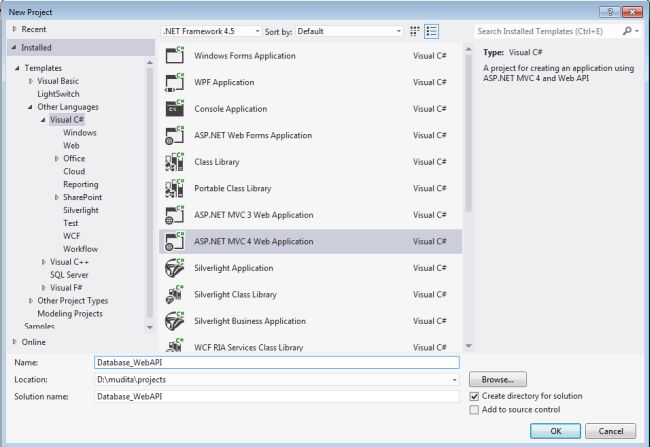Collapse the Templates tree node
This screenshot has width=650, height=447.
(17, 68)
